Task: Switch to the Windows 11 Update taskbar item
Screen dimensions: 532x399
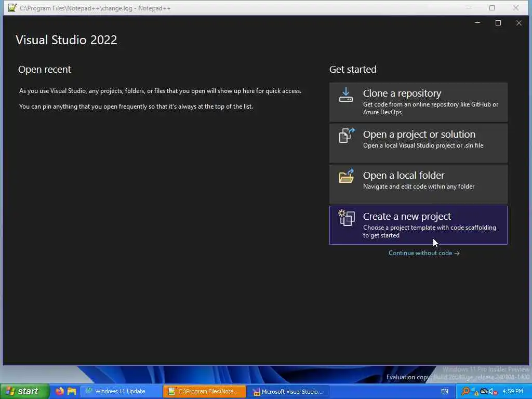Action: pos(121,391)
